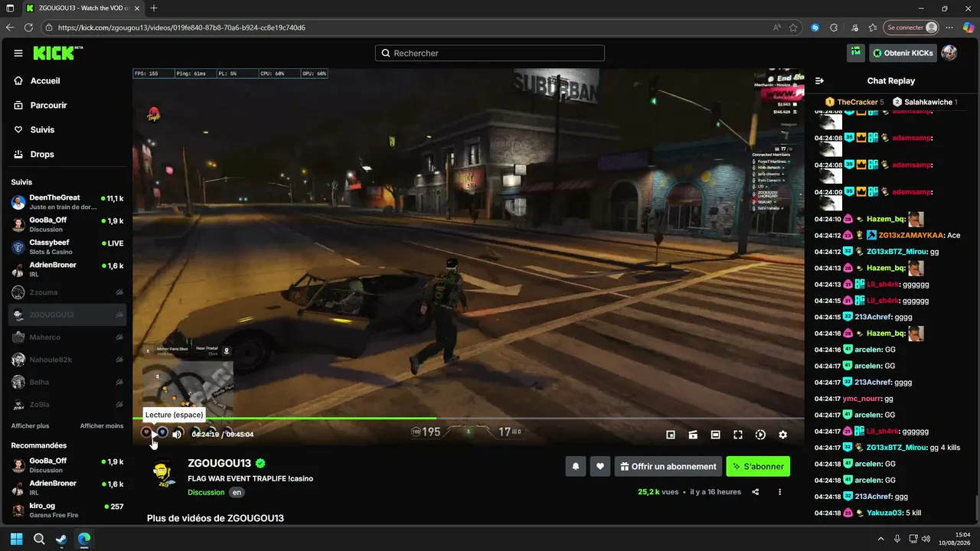The height and width of the screenshot is (551, 980).
Task: Open Edge Copilot
Action: [x=968, y=28]
